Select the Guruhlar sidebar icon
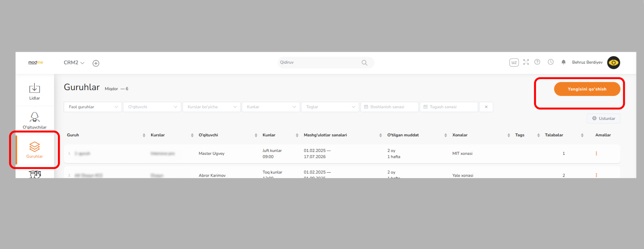 click(x=34, y=150)
